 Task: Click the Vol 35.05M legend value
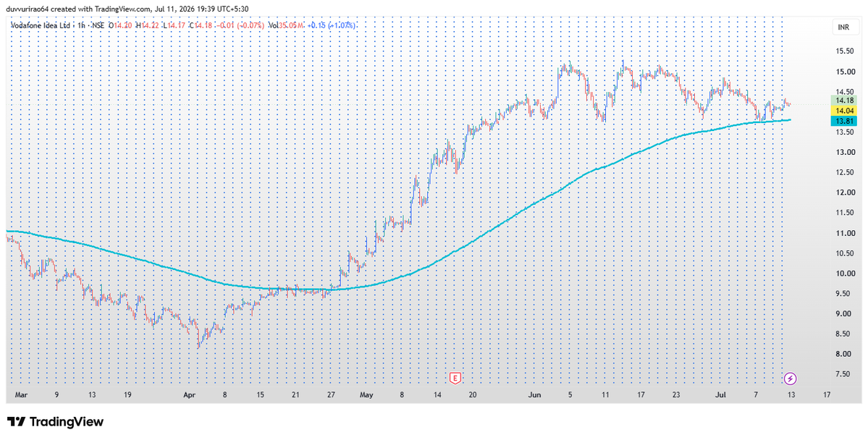(286, 25)
